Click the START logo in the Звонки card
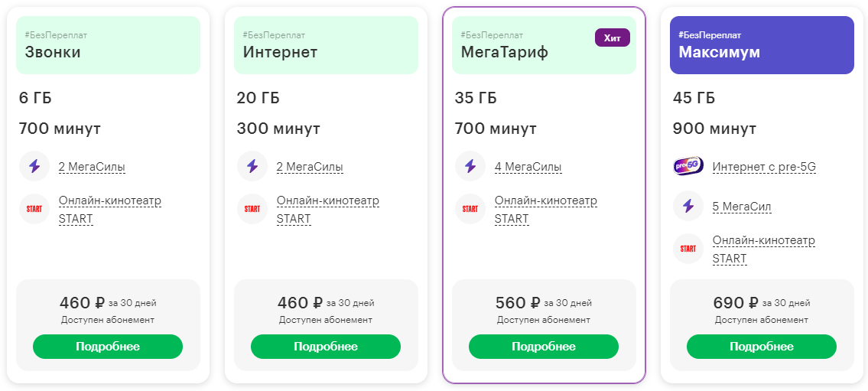 pyautogui.click(x=34, y=210)
